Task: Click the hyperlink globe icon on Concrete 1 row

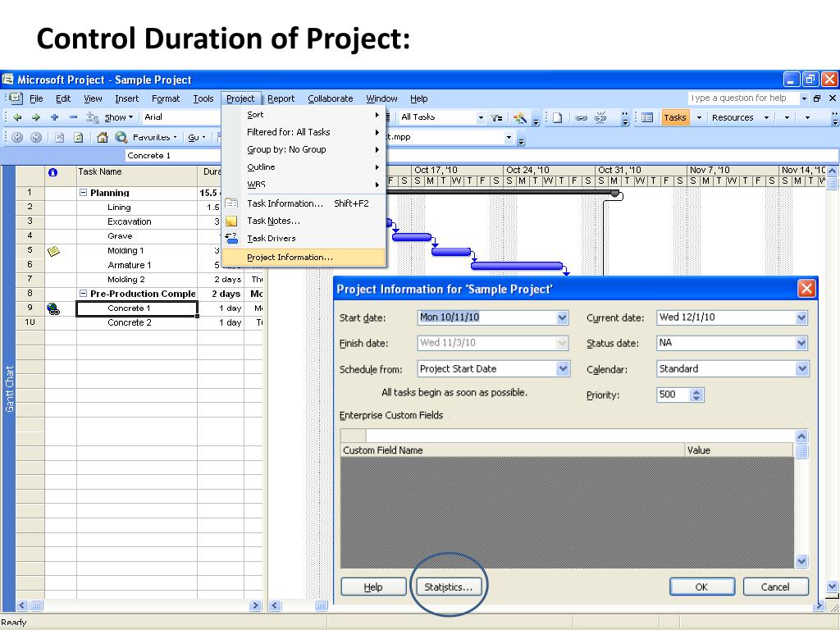Action: click(x=53, y=308)
